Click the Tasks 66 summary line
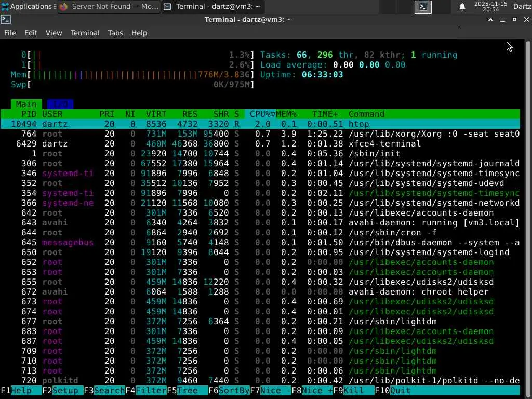Image resolution: width=532 pixels, height=399 pixels. coord(358,55)
